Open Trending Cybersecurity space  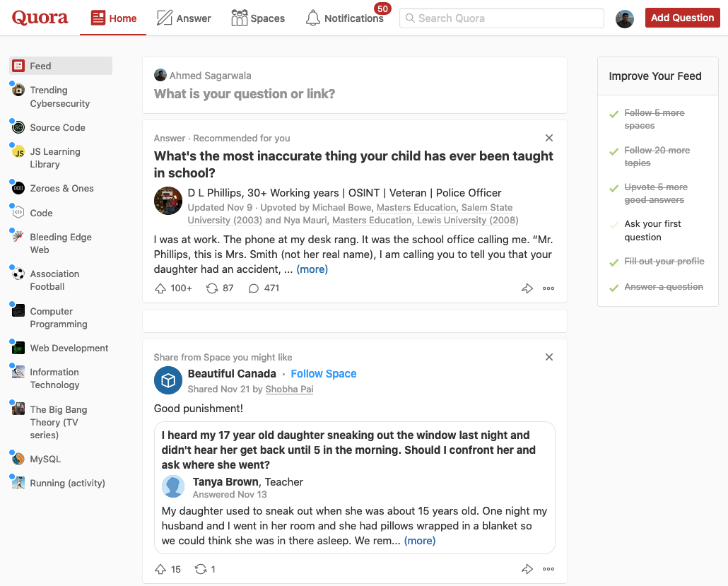pyautogui.click(x=60, y=97)
